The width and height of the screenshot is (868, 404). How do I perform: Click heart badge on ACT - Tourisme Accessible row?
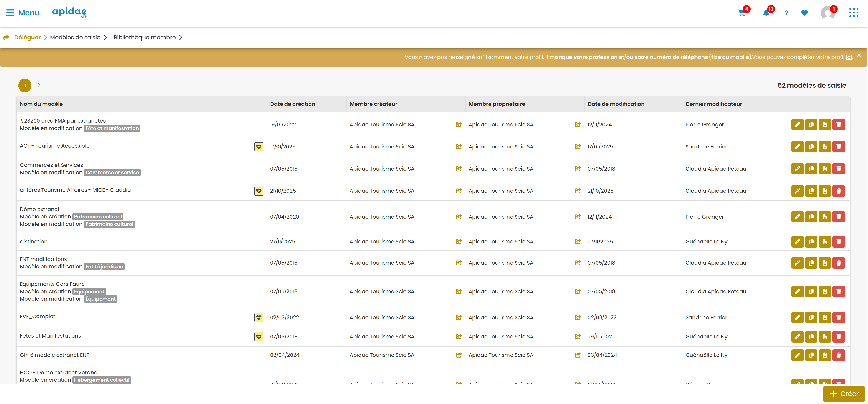(x=259, y=147)
